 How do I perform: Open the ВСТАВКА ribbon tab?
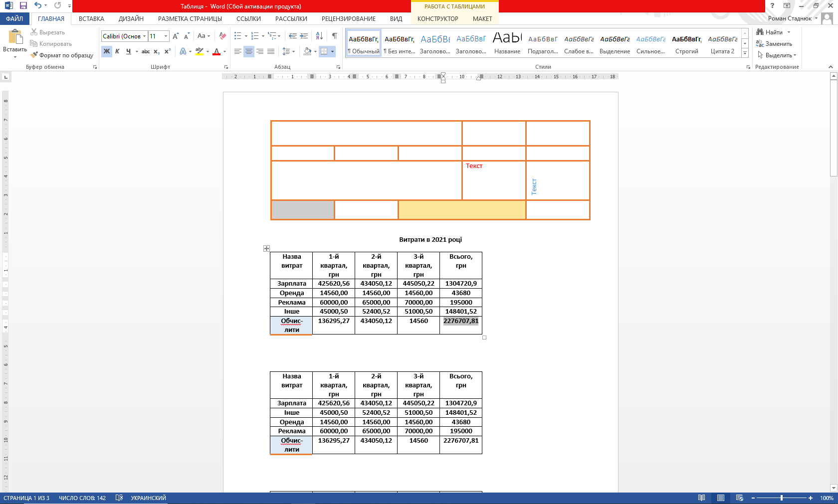[x=91, y=19]
